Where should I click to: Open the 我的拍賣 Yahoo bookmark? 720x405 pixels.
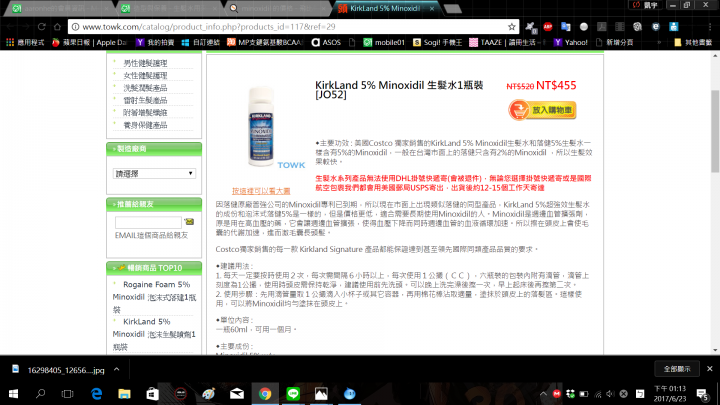coord(155,42)
